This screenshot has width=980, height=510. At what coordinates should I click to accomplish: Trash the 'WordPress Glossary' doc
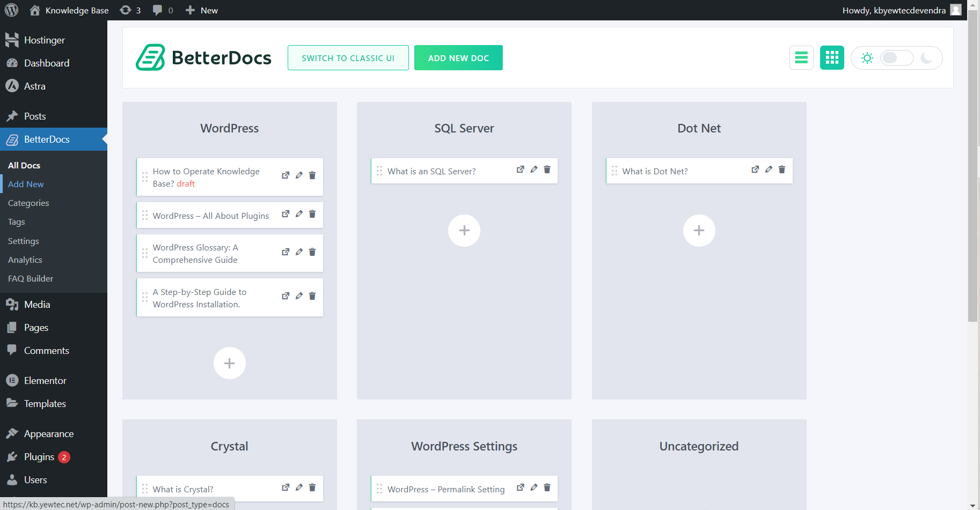(x=312, y=252)
